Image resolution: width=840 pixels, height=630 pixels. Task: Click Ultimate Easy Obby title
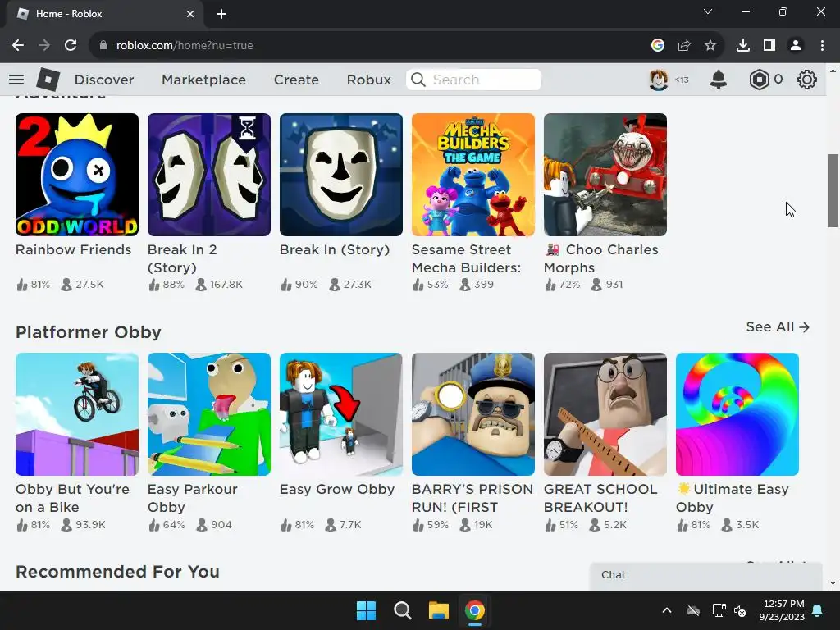(733, 498)
